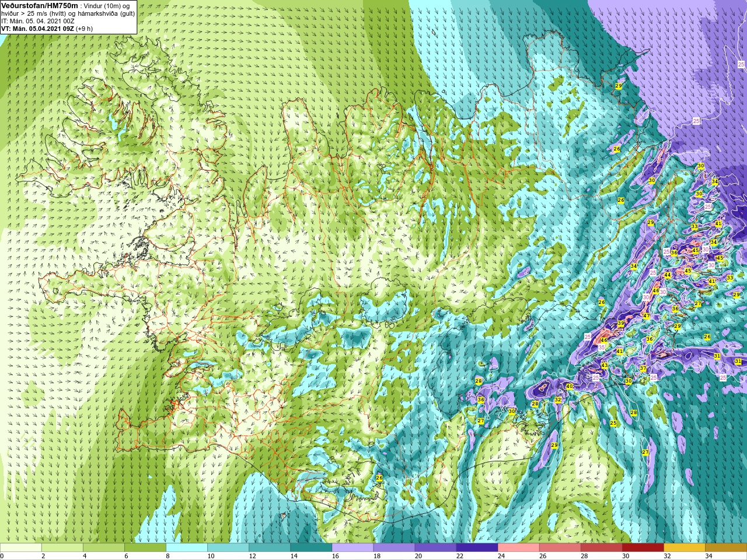
Task: Select the 2–4 m/s light green legend swatch
Action: 62,548
